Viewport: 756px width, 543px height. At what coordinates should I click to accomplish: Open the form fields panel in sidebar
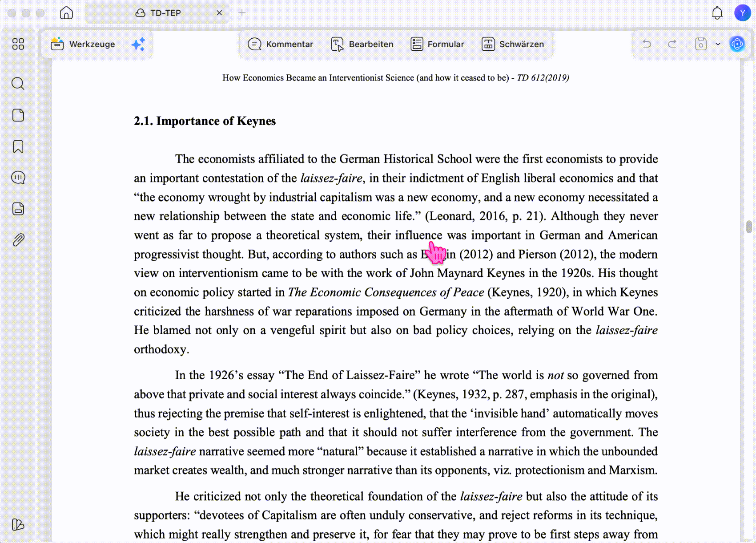point(18,209)
